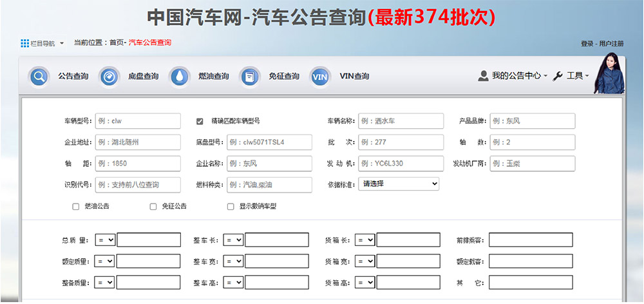Click the 用户注册 link

point(611,44)
